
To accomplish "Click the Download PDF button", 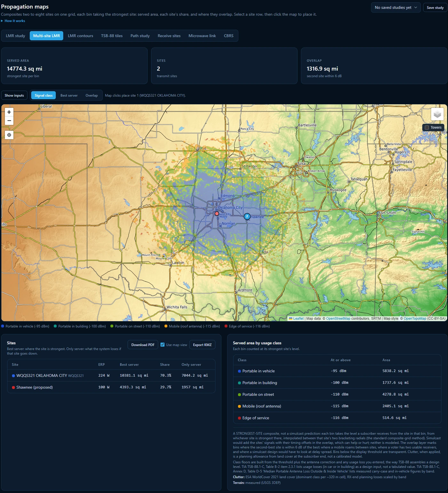I will tap(143, 345).
